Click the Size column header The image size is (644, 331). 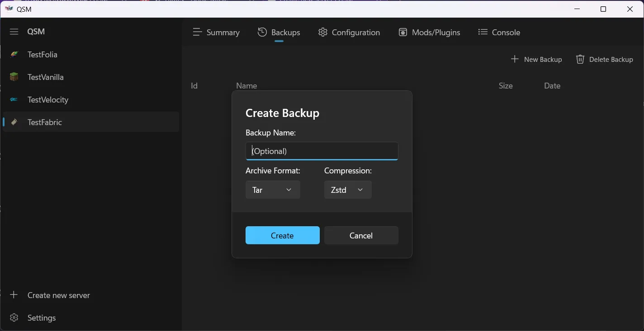pos(506,86)
